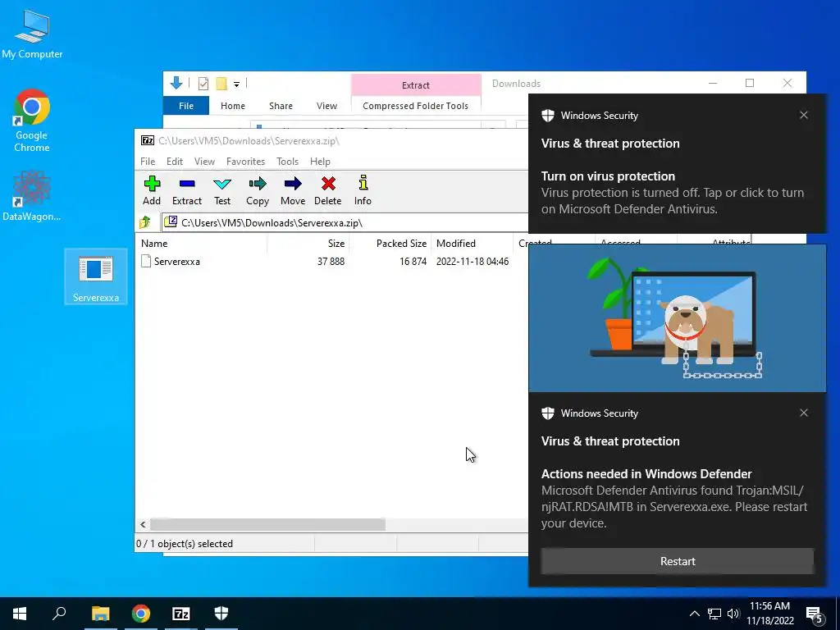This screenshot has width=840, height=630.
Task: Open the notification center
Action: point(815,614)
